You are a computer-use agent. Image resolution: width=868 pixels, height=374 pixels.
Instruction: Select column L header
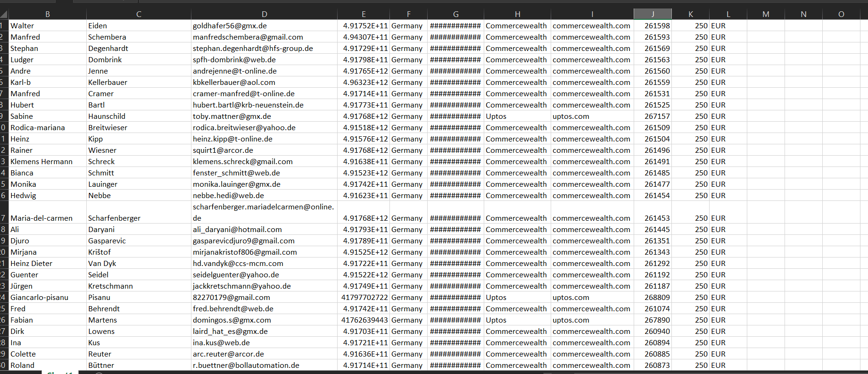[728, 14]
